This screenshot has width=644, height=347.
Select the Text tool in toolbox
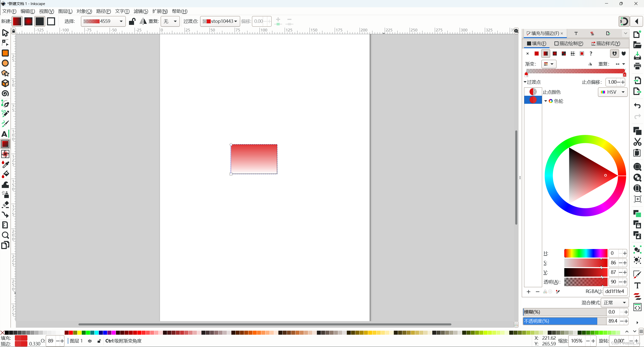click(x=5, y=134)
